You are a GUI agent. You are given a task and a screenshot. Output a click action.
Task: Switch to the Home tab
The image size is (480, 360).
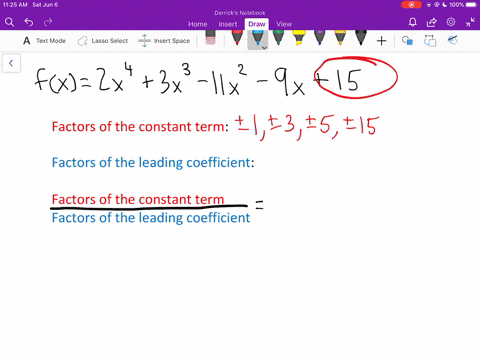[x=198, y=24]
